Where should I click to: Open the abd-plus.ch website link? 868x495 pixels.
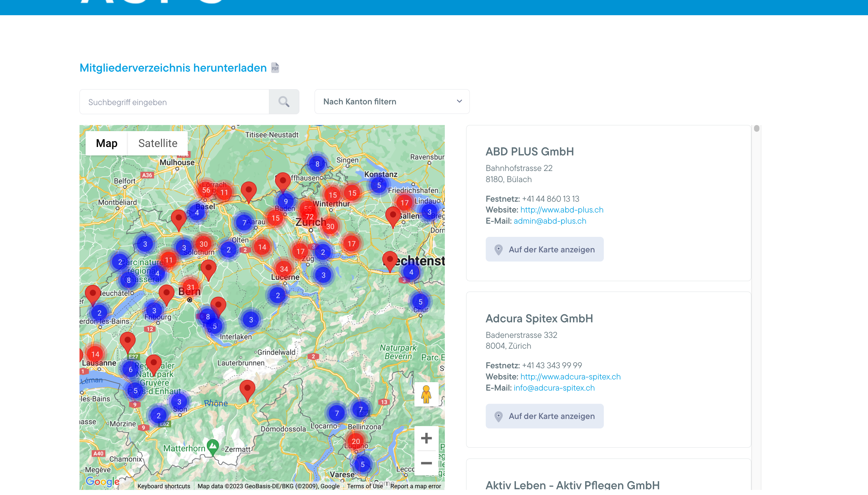(x=562, y=210)
